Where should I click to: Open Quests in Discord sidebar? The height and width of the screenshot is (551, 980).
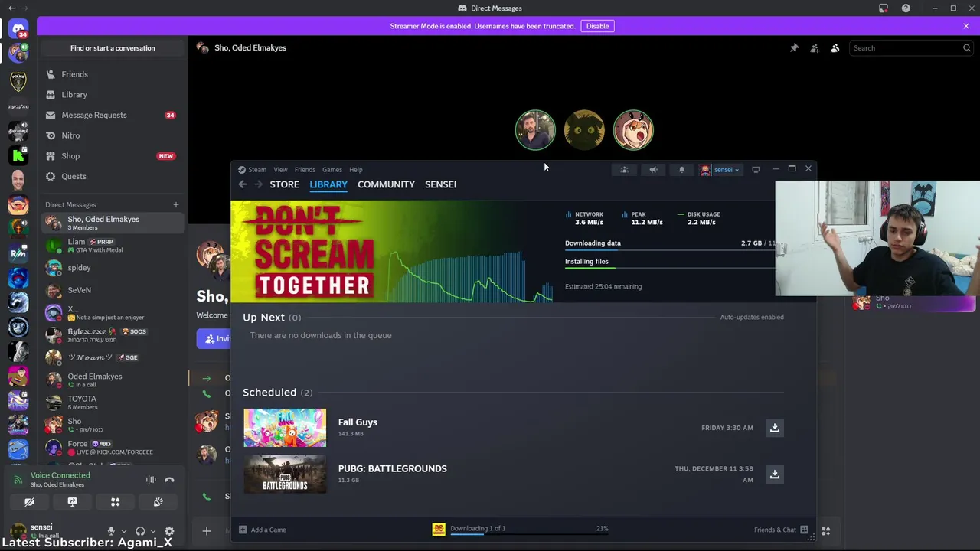(x=113, y=176)
